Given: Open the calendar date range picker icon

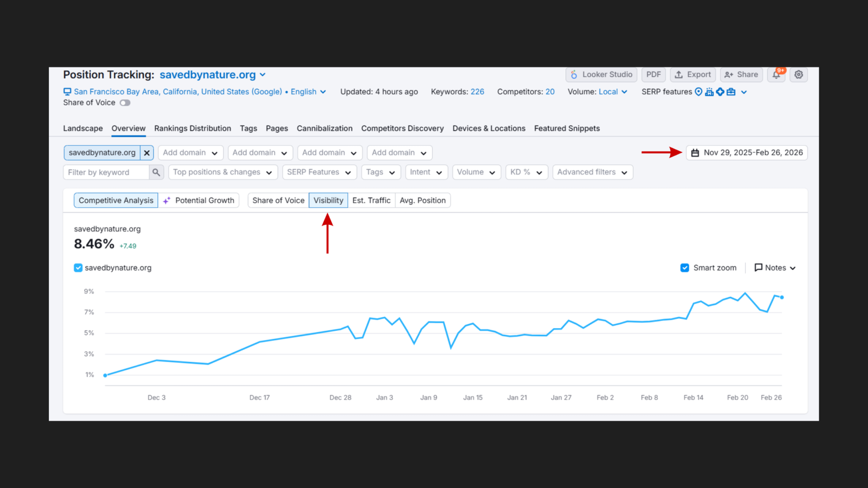Looking at the screenshot, I should [x=695, y=152].
